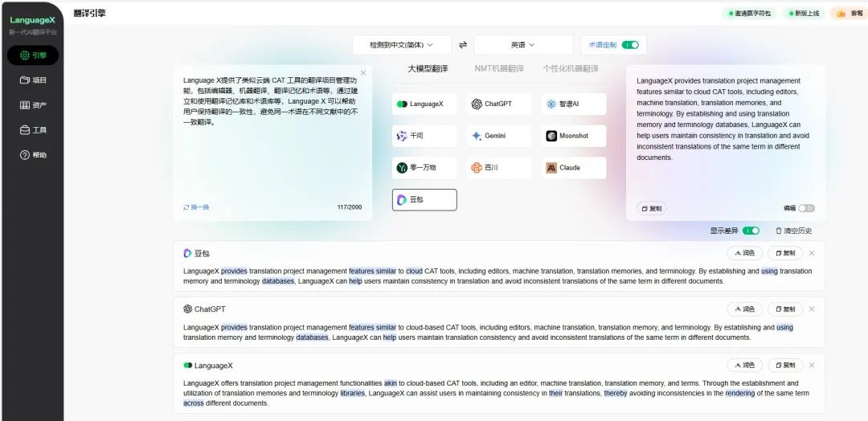The width and height of the screenshot is (868, 421).
Task: Click 复制 copy button in LanguageX result
Action: (785, 365)
